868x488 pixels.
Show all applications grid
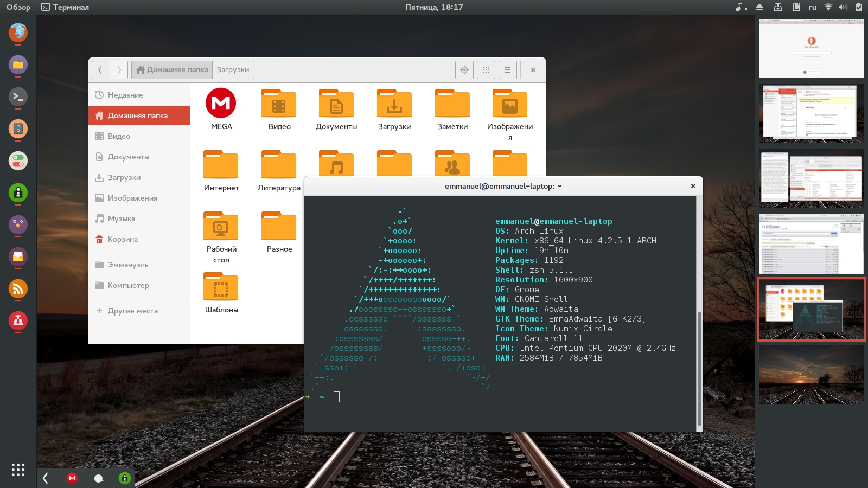tap(18, 470)
